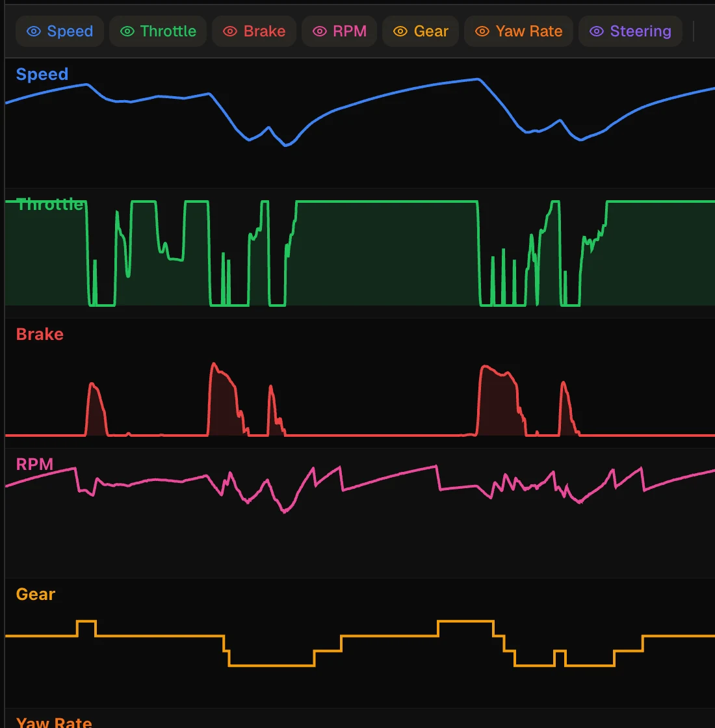Click the orange "Gear" chart title

35,594
